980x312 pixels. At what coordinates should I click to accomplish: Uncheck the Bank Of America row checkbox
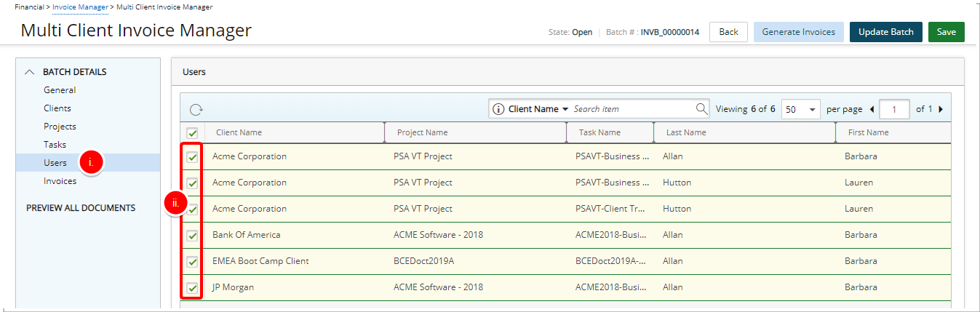tap(193, 236)
